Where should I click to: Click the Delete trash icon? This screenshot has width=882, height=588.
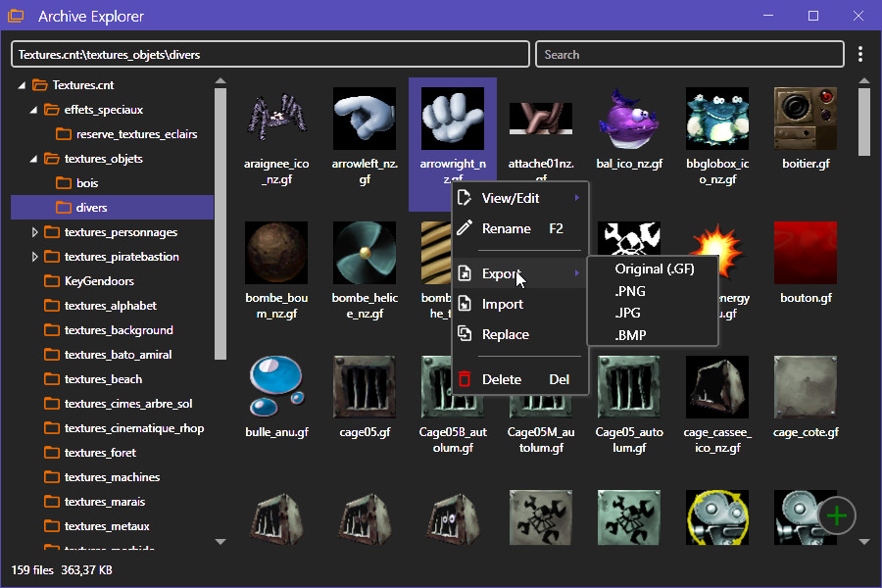465,380
